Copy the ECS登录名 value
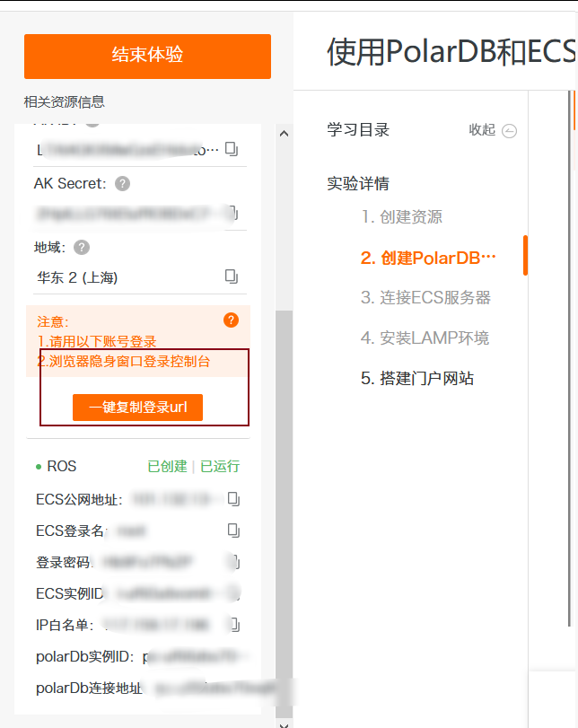This screenshot has width=578, height=728. tap(233, 531)
